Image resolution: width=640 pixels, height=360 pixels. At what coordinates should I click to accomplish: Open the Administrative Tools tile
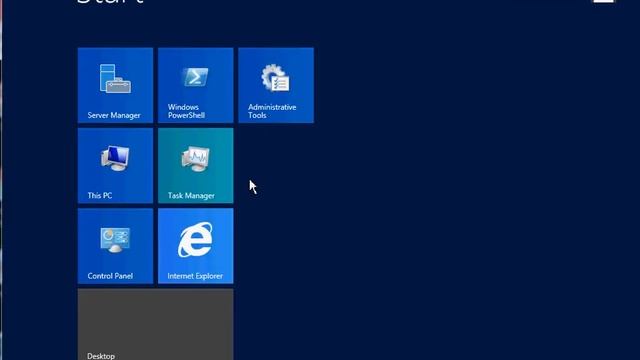(x=276, y=85)
